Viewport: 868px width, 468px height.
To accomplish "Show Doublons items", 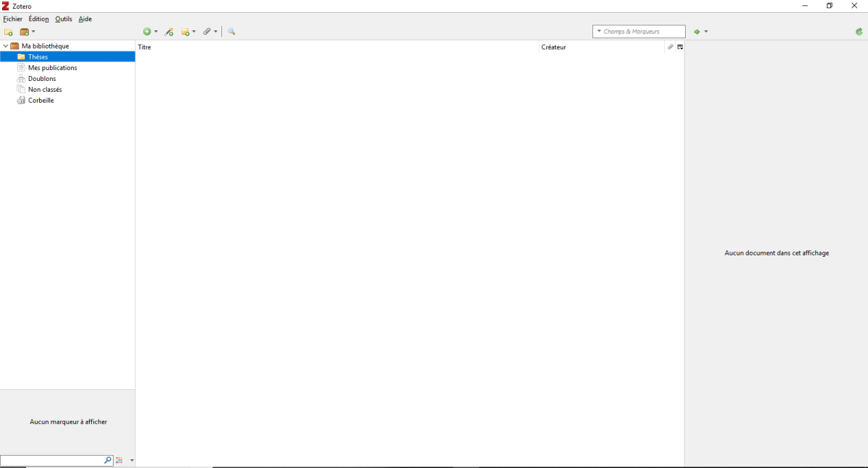I will (42, 79).
